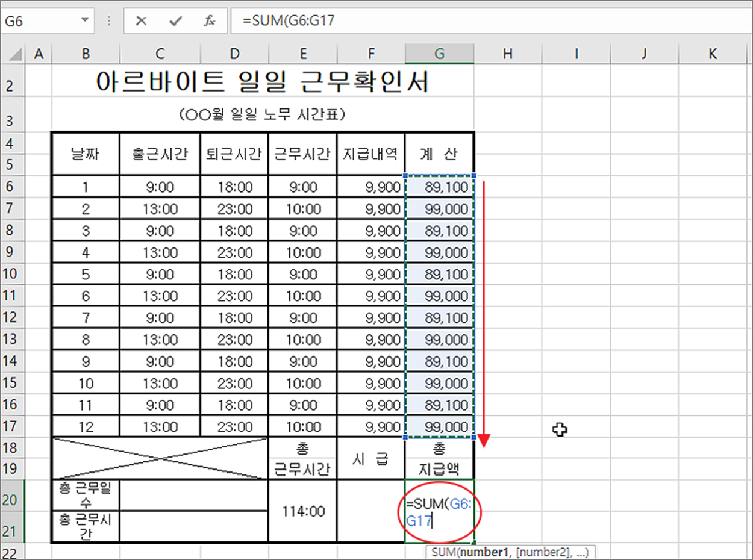Click cell E7 showing 10:00 hours

click(302, 208)
